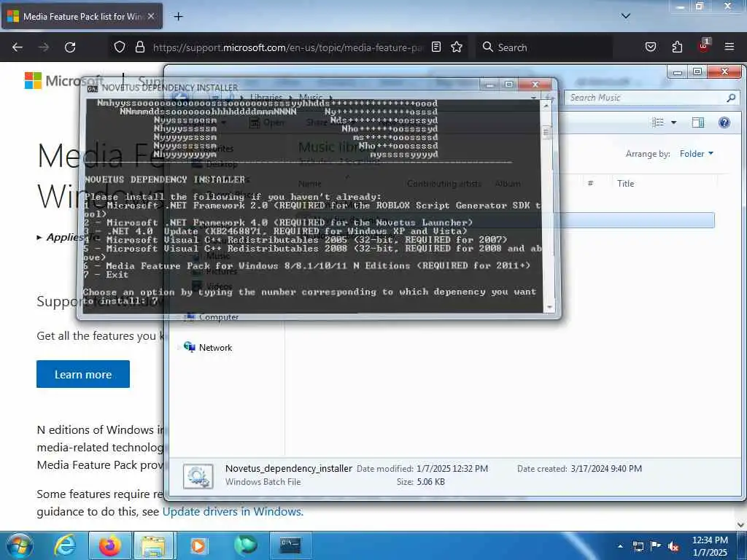The height and width of the screenshot is (560, 747).
Task: Open the Update drivers in Windows link
Action: point(233,511)
